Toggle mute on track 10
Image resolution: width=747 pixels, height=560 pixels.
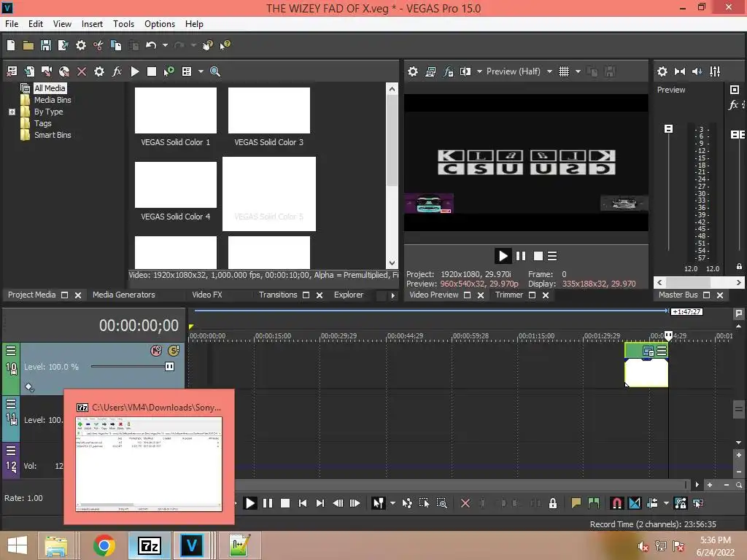156,351
